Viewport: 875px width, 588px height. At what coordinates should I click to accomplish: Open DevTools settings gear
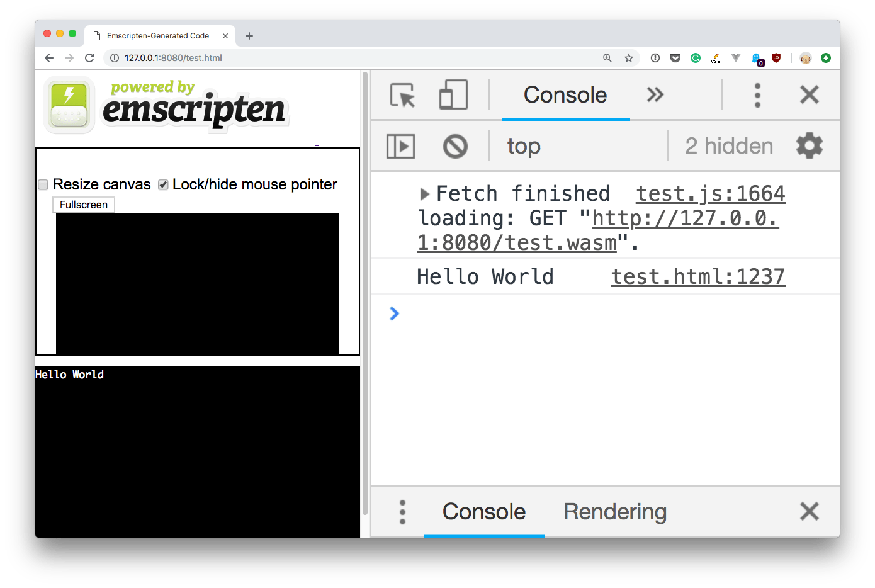point(809,145)
